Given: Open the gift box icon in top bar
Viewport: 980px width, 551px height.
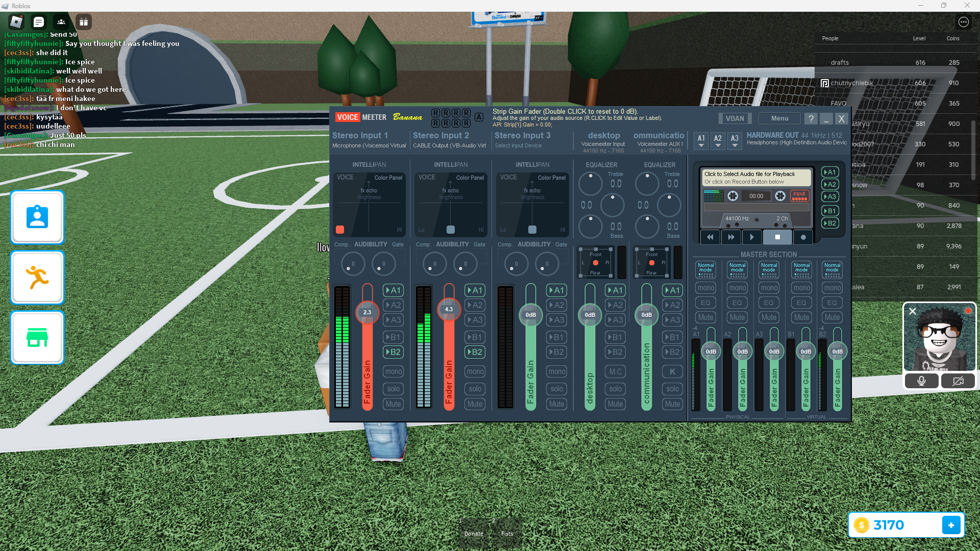Looking at the screenshot, I should (84, 22).
